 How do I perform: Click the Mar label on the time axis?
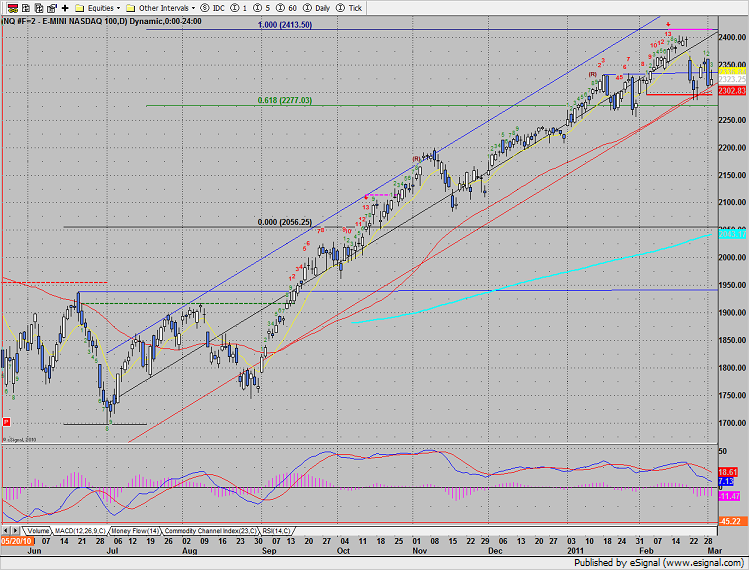tap(715, 551)
